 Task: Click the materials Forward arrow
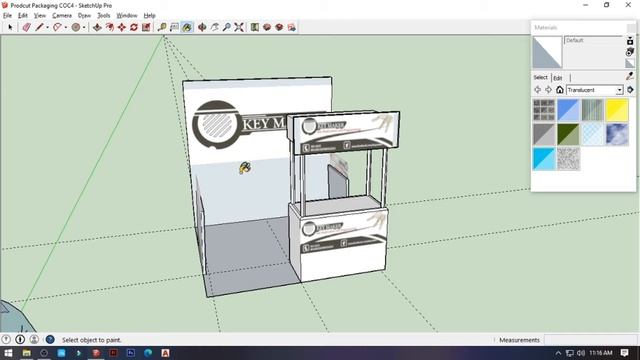click(x=549, y=90)
